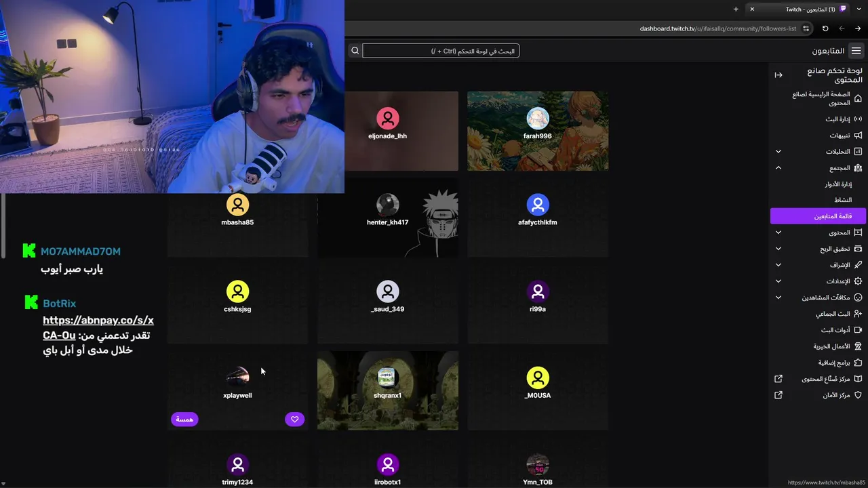Collapse the المجتمع community section
The width and height of the screenshot is (868, 488).
point(778,167)
